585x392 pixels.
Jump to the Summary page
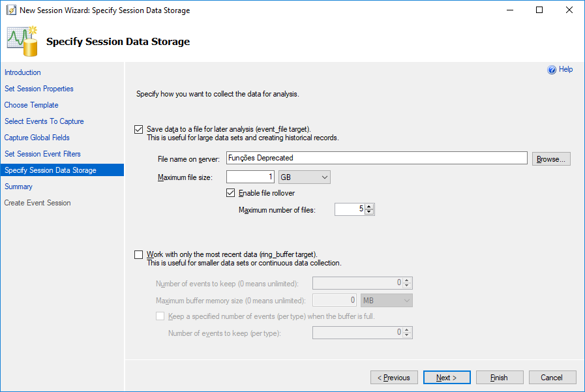pos(18,187)
